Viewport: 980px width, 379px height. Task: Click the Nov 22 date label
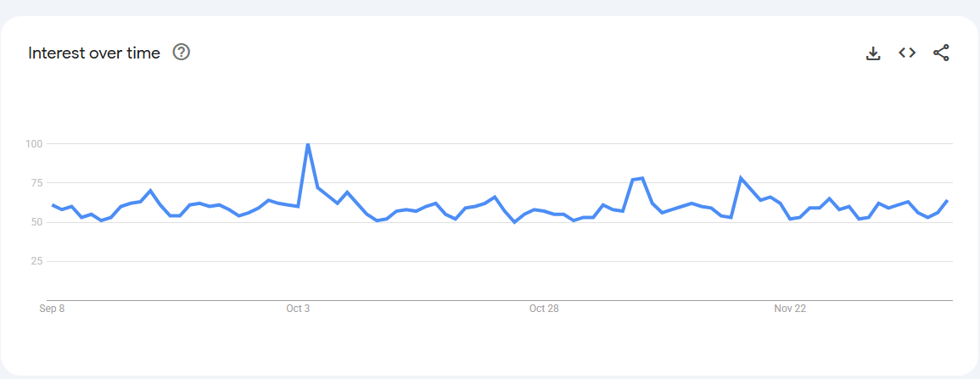790,309
